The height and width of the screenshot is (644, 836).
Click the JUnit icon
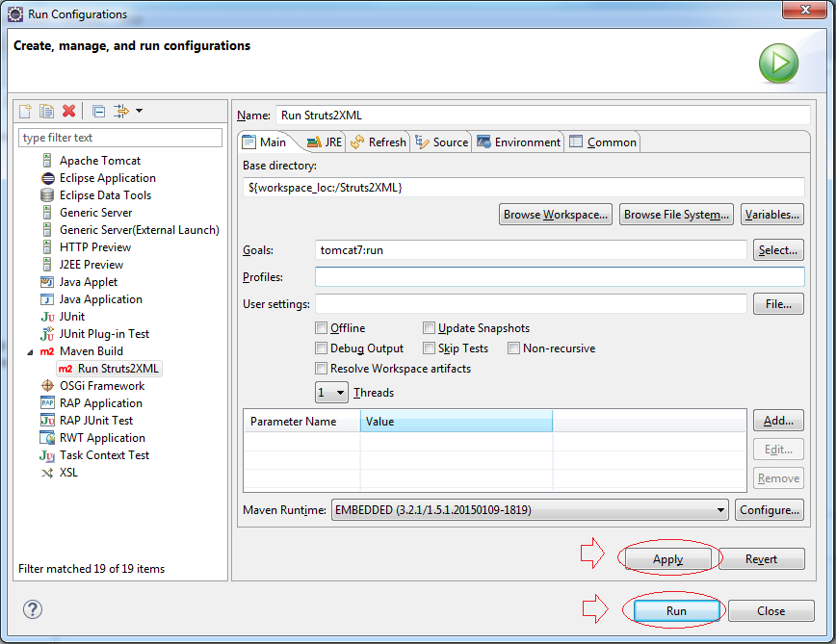[47, 317]
